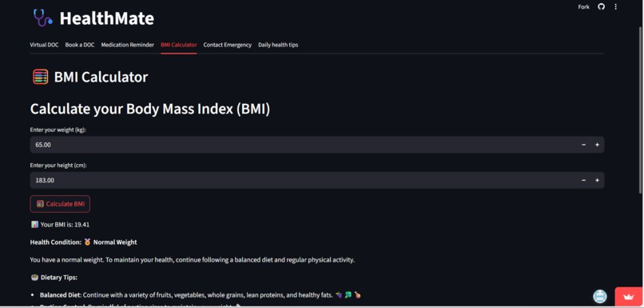Click the 'Normal Weight' health condition text
The image size is (644, 308).
115,242
